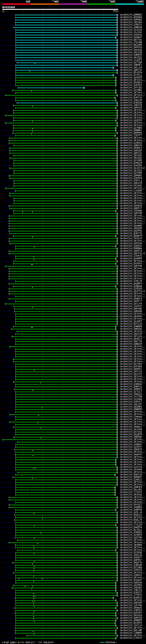Click hit label UniRef100_Q1MGZ5
146x644 pixels.
click(131, 77)
